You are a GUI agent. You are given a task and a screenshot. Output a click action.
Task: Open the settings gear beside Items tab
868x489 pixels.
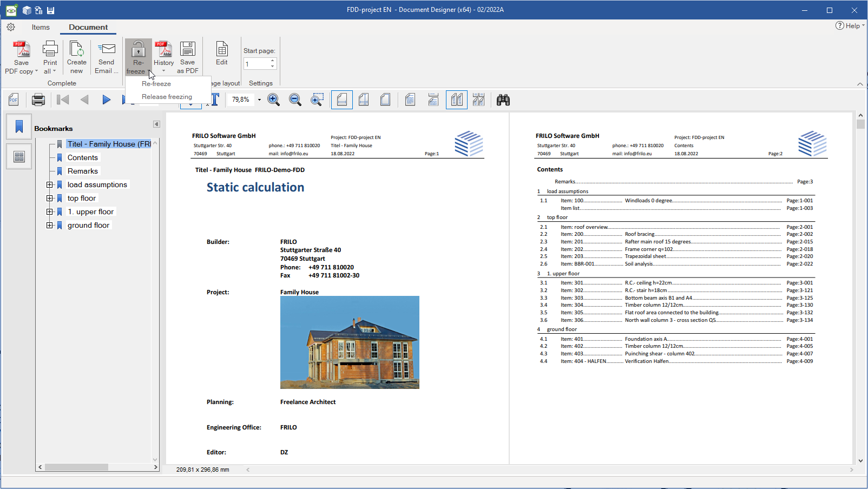(x=11, y=27)
